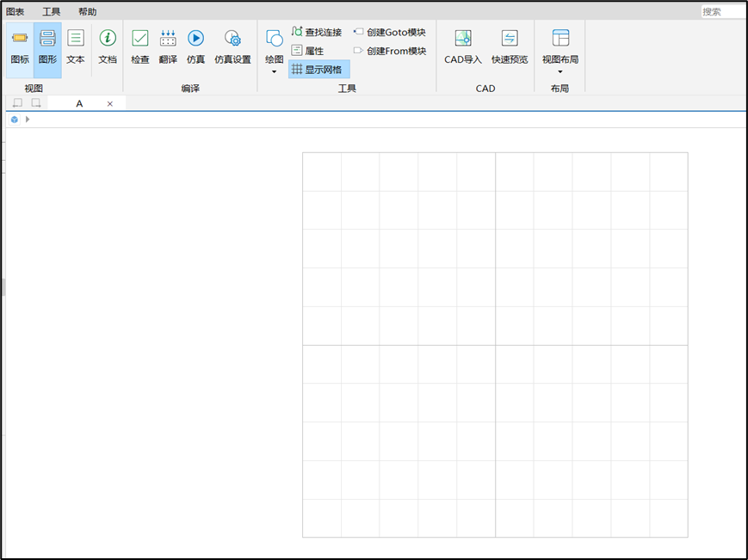Click 创建Goto模块
The image size is (748, 560).
click(x=390, y=32)
